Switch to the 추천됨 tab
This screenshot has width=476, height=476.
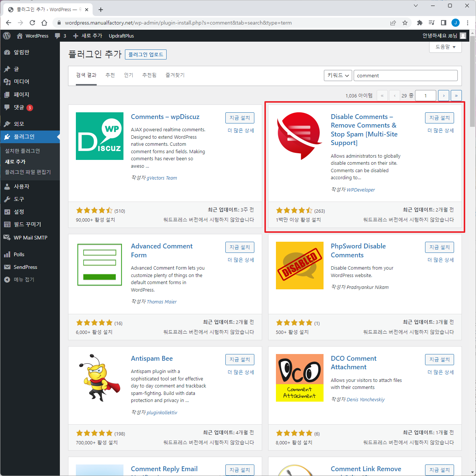click(149, 75)
